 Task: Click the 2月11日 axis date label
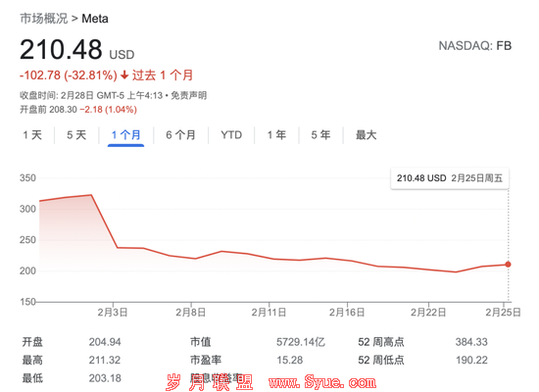tap(269, 313)
